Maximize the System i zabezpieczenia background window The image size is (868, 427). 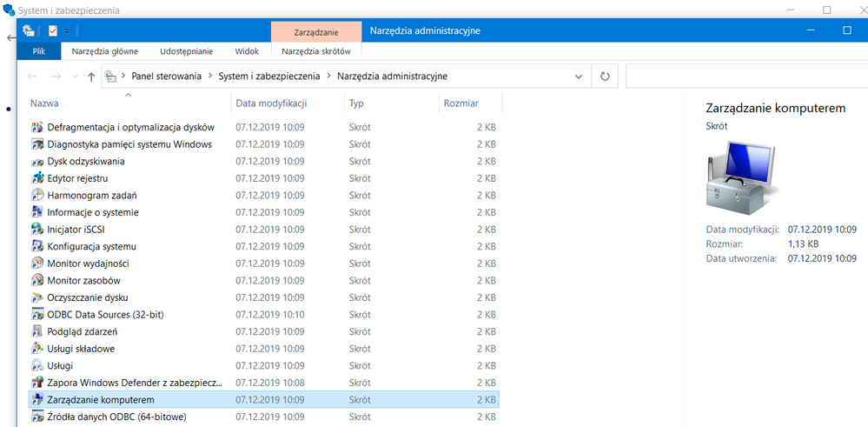point(827,10)
